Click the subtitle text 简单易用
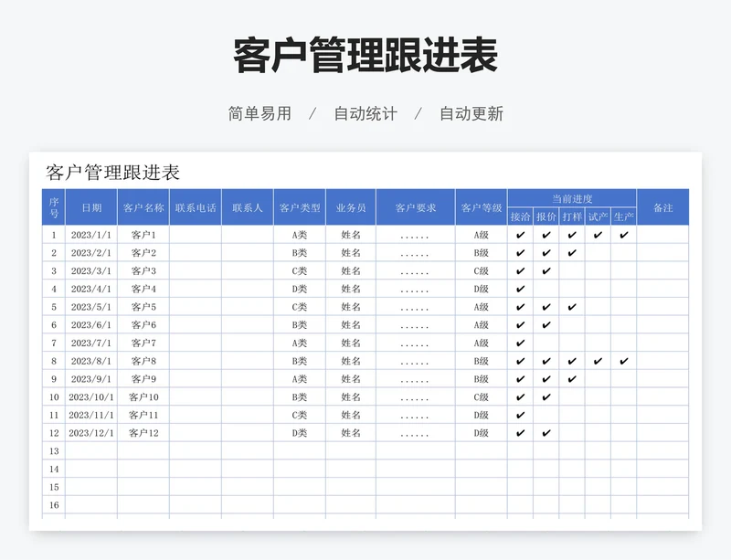731x560 pixels. pyautogui.click(x=260, y=113)
